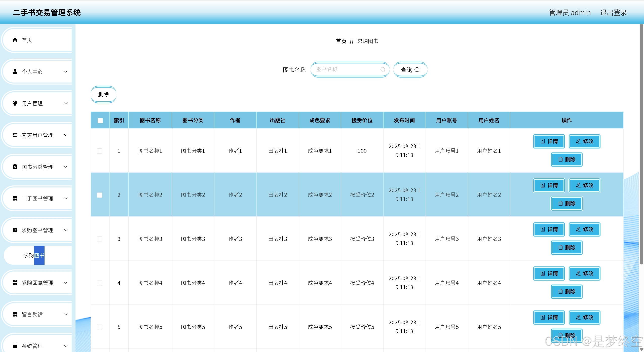644x352 pixels.
Task: Click 删除 for row 图书名称2
Action: pyautogui.click(x=567, y=204)
